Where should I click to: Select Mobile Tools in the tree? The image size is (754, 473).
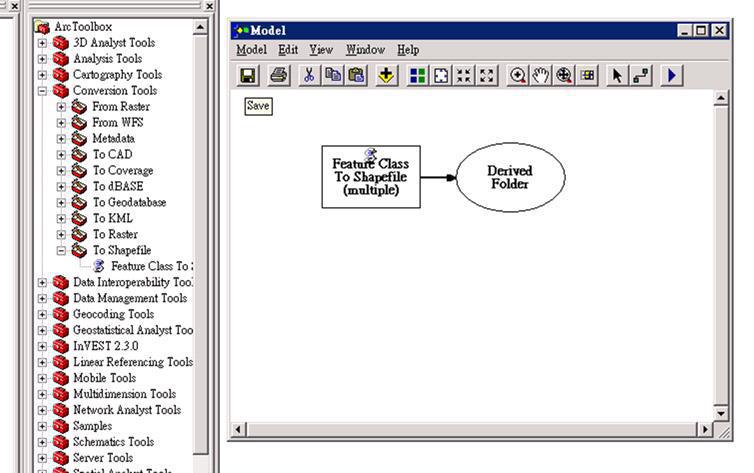[104, 378]
